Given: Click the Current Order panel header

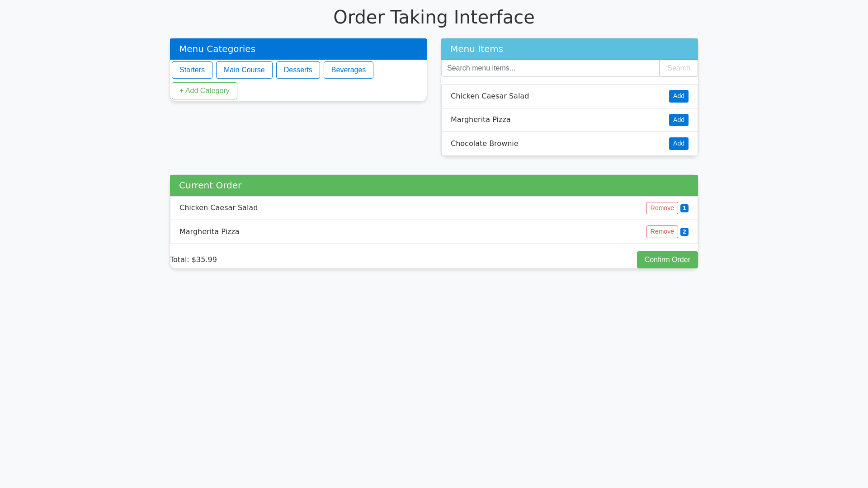Looking at the screenshot, I should [x=434, y=185].
